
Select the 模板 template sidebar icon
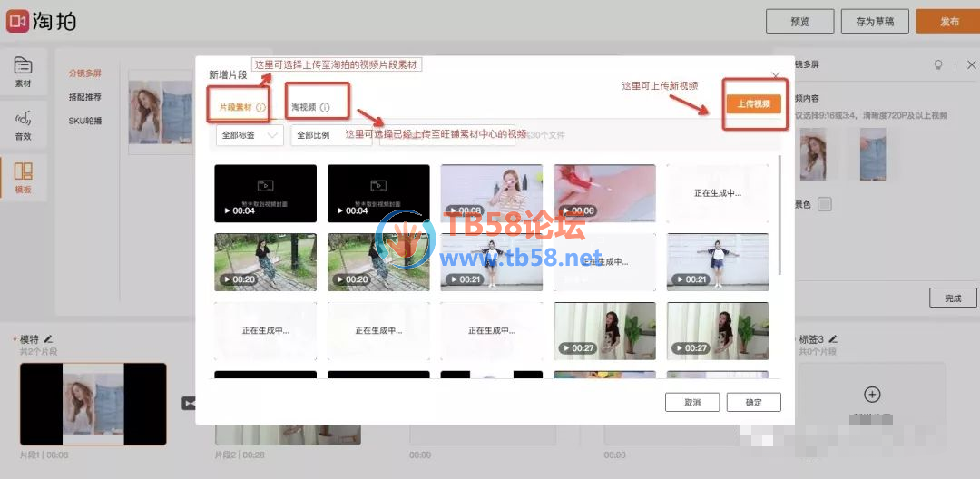coord(23,175)
